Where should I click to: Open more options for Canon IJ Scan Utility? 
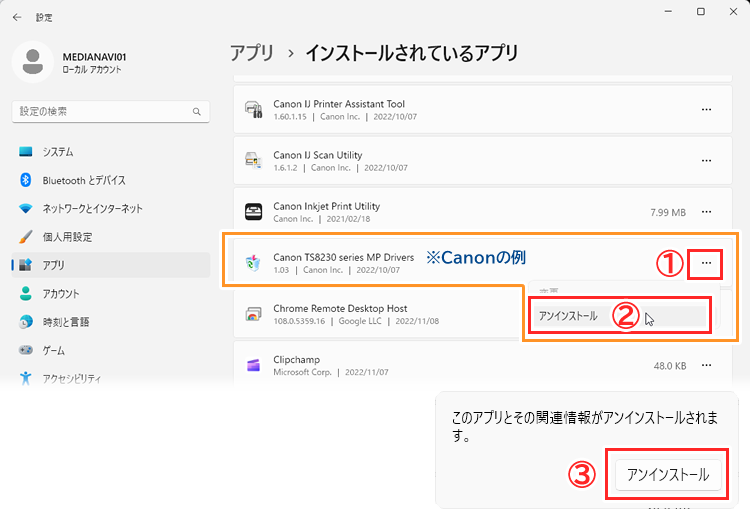click(706, 161)
